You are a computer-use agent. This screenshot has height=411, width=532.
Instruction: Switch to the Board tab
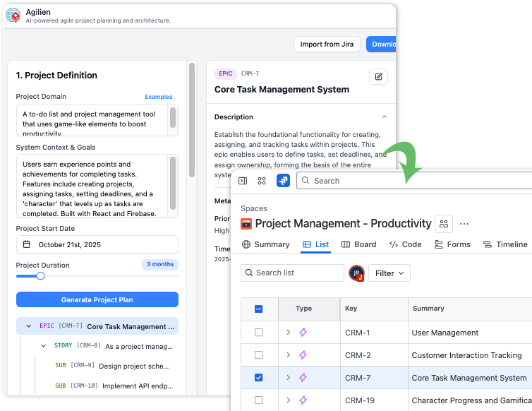[x=358, y=244]
